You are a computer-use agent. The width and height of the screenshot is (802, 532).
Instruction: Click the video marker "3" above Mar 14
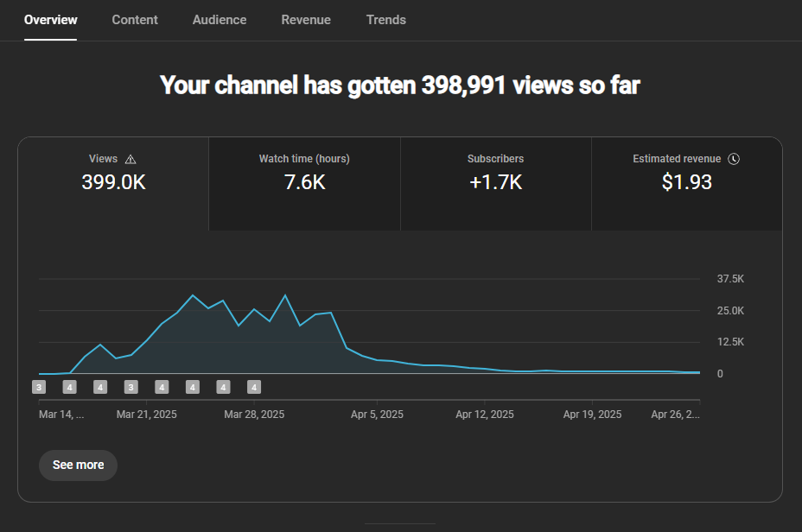click(x=39, y=387)
